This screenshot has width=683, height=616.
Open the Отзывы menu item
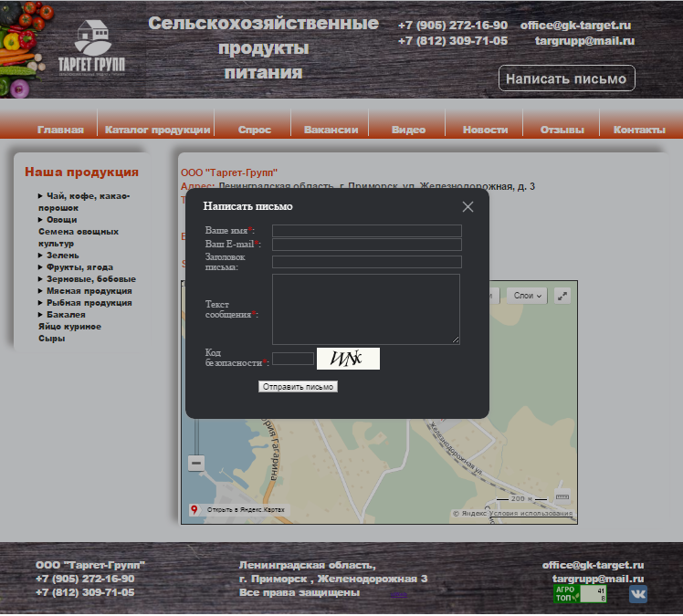(x=562, y=130)
